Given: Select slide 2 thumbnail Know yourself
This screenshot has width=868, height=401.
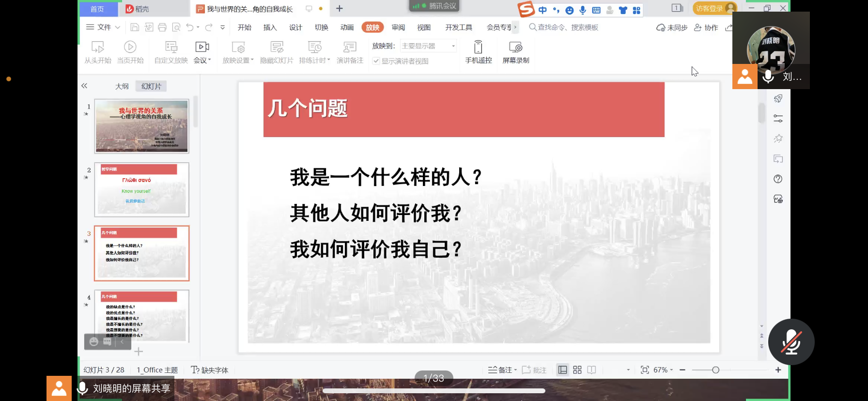Looking at the screenshot, I should pos(141,189).
